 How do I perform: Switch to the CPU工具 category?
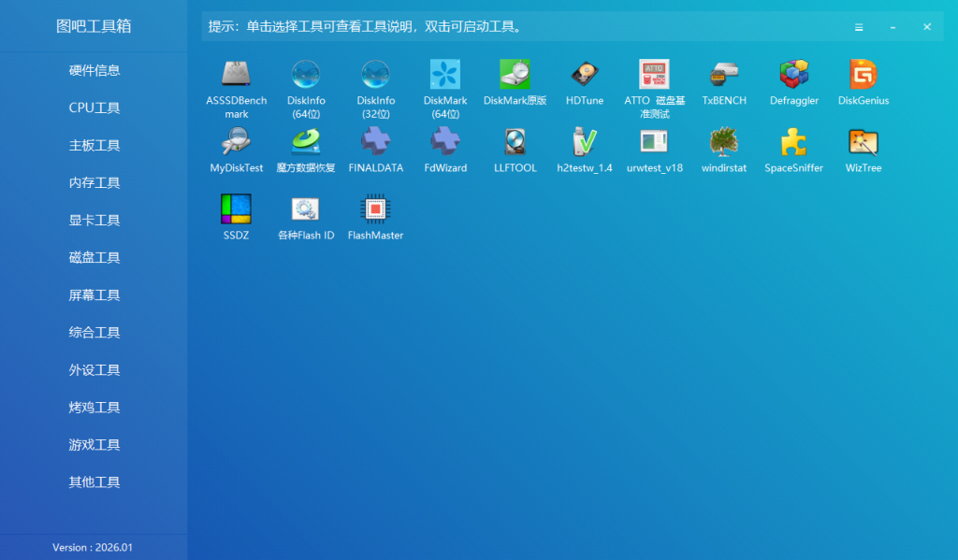point(94,108)
